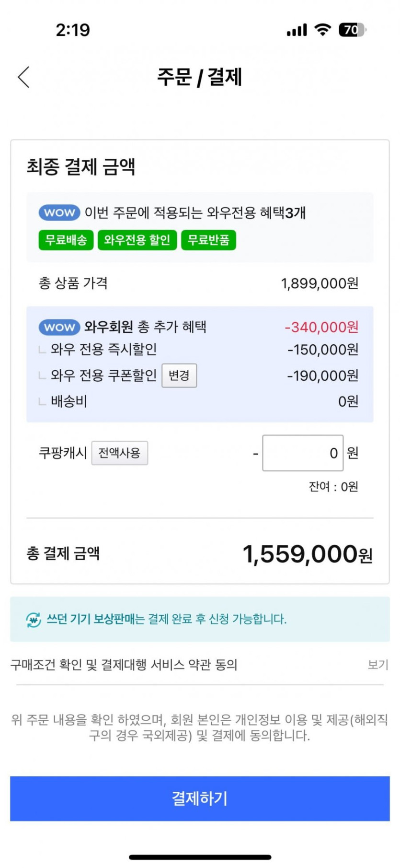Tap the 쓰던 기기 보상판매 link
The image size is (400, 868).
[91, 619]
